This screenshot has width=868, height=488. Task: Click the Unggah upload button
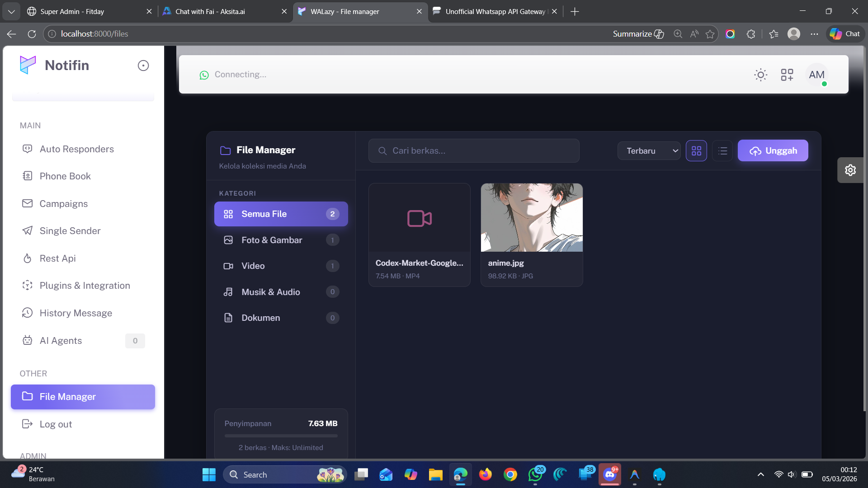[773, 151]
